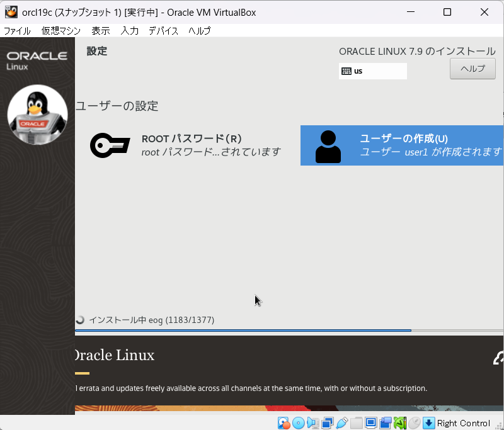Open the audio settings status bar icon
The image size is (504, 430).
pos(312,423)
